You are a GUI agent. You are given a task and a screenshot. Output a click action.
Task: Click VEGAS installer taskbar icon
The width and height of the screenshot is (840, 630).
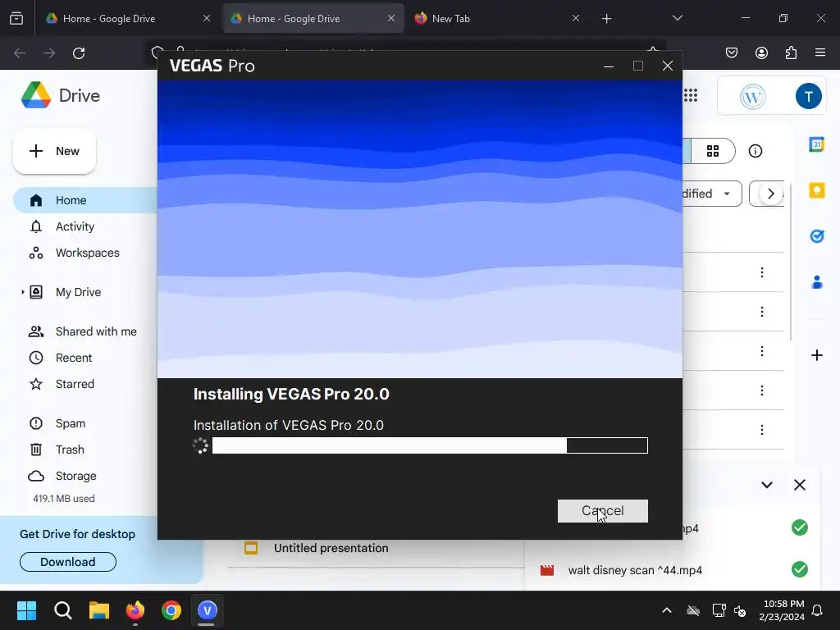click(x=208, y=610)
